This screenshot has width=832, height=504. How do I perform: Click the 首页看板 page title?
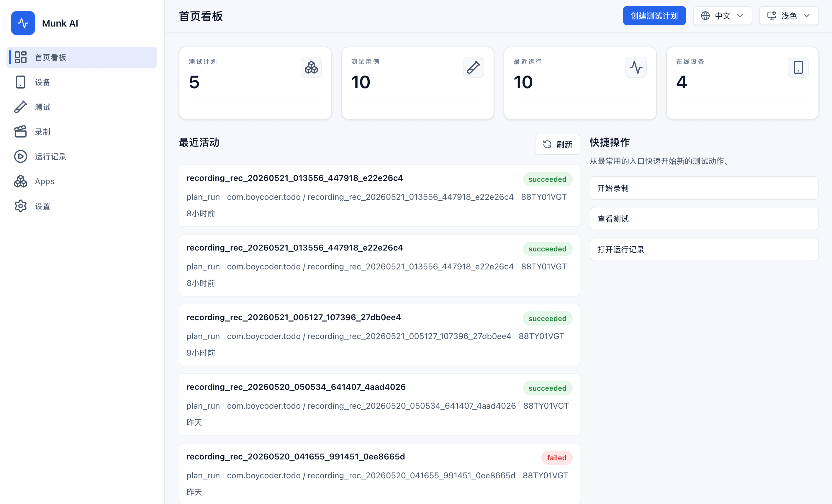(x=201, y=16)
